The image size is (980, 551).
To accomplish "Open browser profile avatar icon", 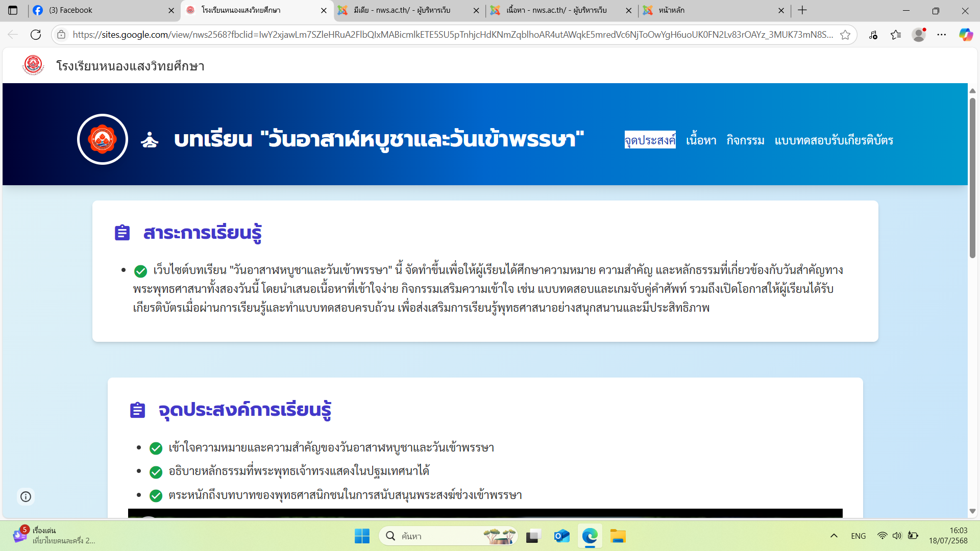I will (x=919, y=35).
